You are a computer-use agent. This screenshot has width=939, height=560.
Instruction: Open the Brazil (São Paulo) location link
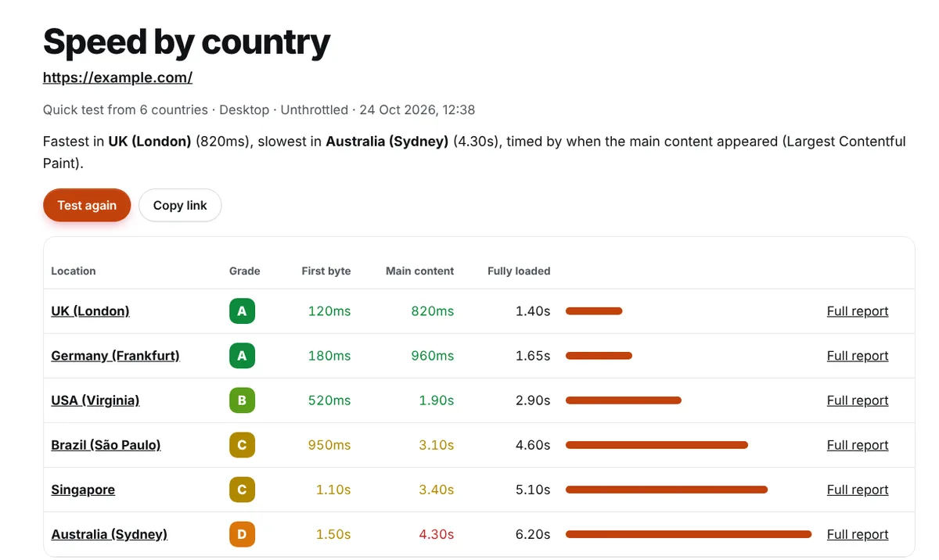point(106,445)
